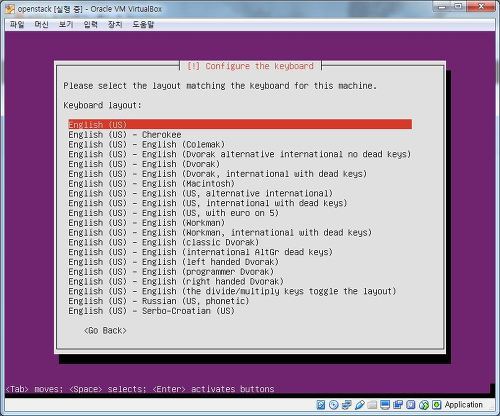Open the 입력 (Input) menu
Screen dimensions: 500x416
(x=90, y=24)
